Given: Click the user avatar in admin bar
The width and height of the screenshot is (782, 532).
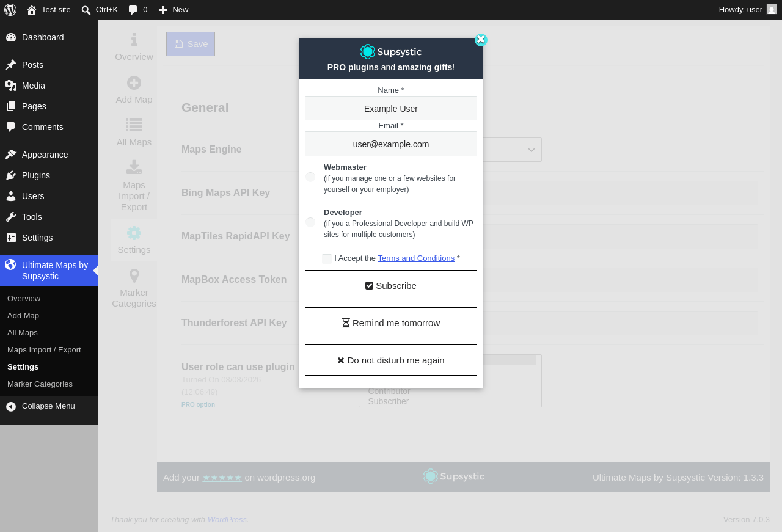Looking at the screenshot, I should coord(772,9).
